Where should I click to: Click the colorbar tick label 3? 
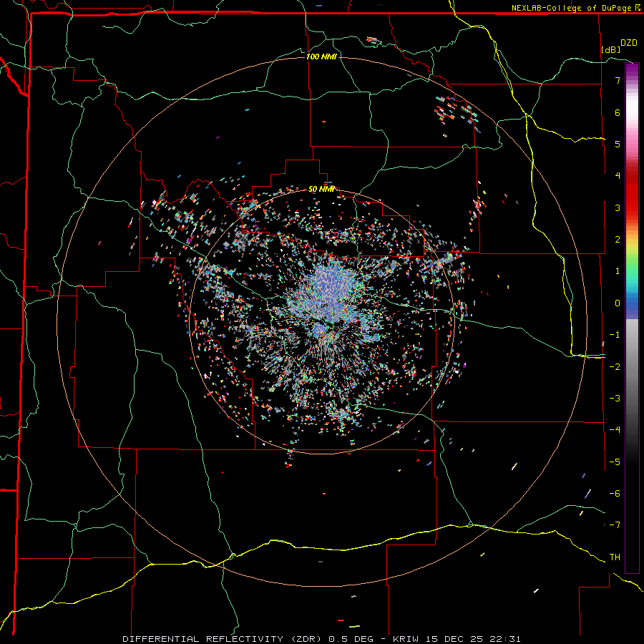pyautogui.click(x=618, y=208)
